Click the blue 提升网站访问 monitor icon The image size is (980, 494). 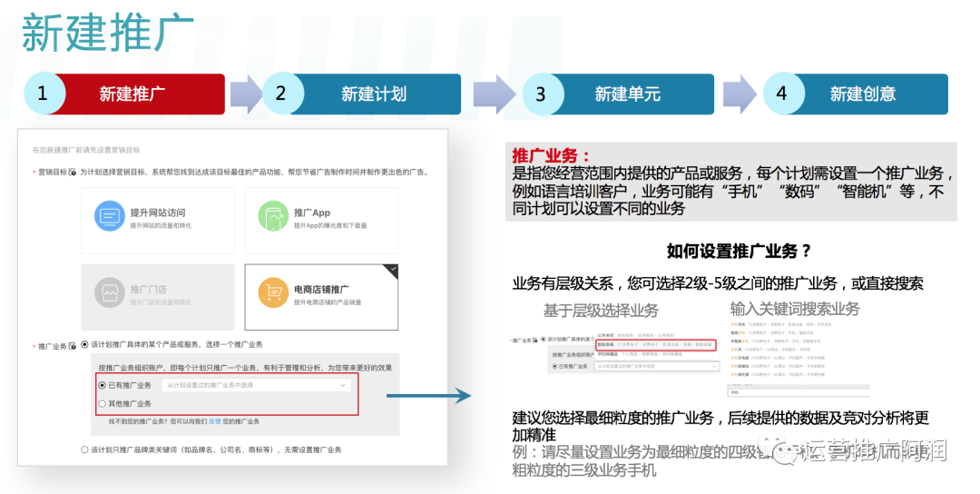(110, 216)
